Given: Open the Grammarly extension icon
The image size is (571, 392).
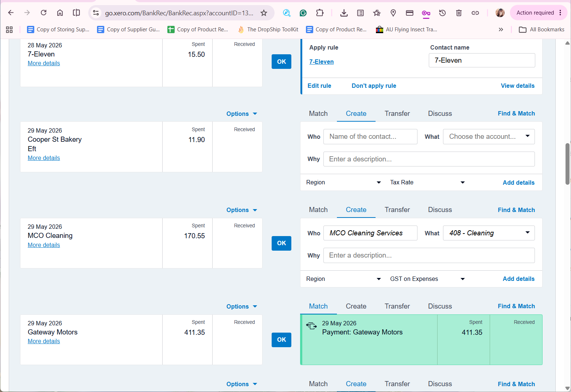Looking at the screenshot, I should 303,13.
